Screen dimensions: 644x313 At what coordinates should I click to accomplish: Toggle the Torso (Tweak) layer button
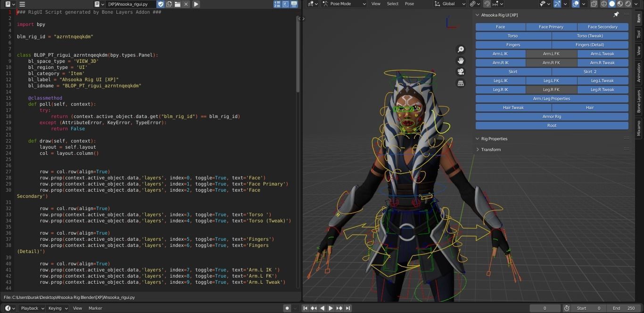pyautogui.click(x=590, y=36)
